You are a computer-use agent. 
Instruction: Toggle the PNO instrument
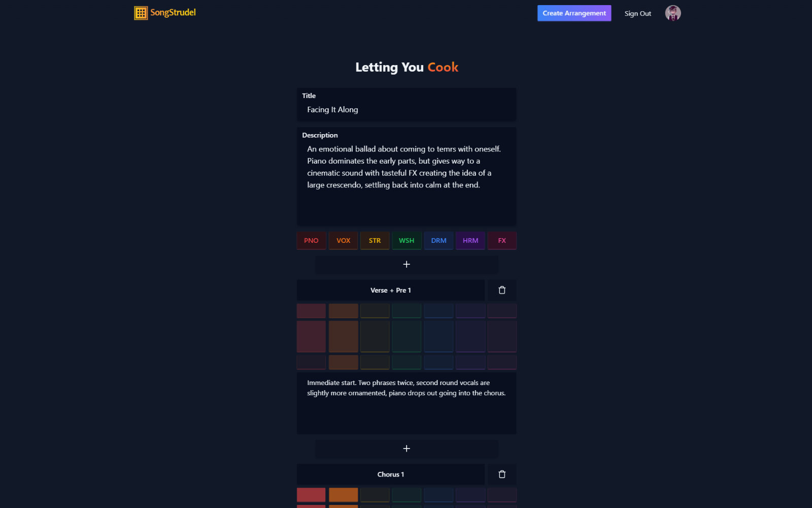click(x=311, y=240)
